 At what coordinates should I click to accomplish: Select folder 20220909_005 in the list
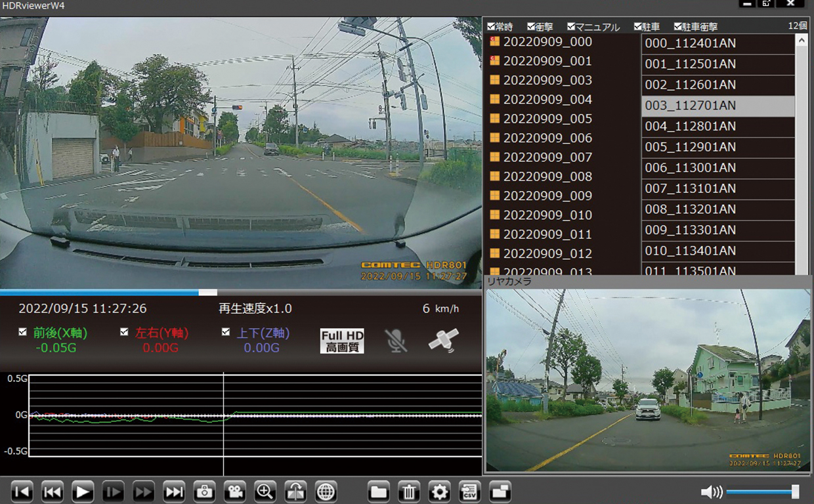[547, 119]
